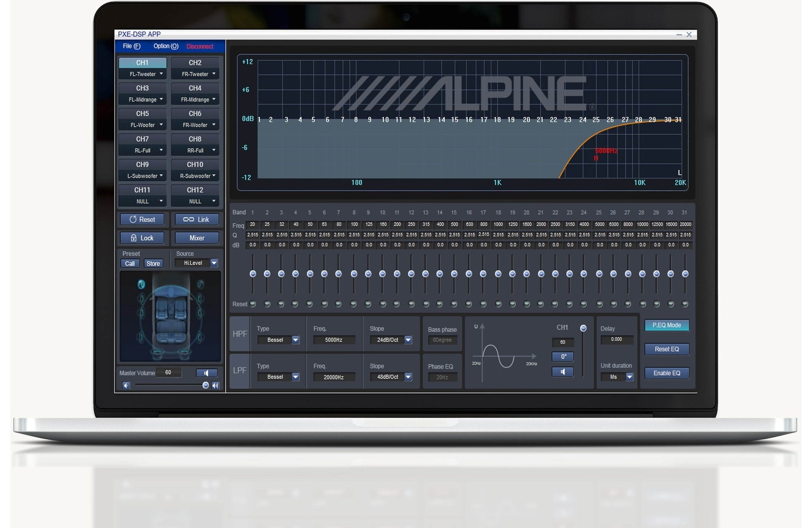Click the chain Link icon to link channels
Image resolution: width=812 pixels, height=528 pixels.
190,219
